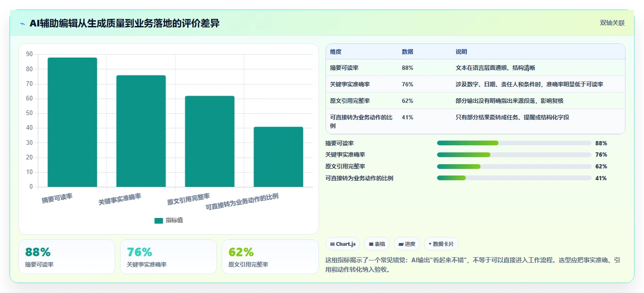Click the 原文引用完整率 table row label
The width and height of the screenshot is (644, 293).
point(350,101)
